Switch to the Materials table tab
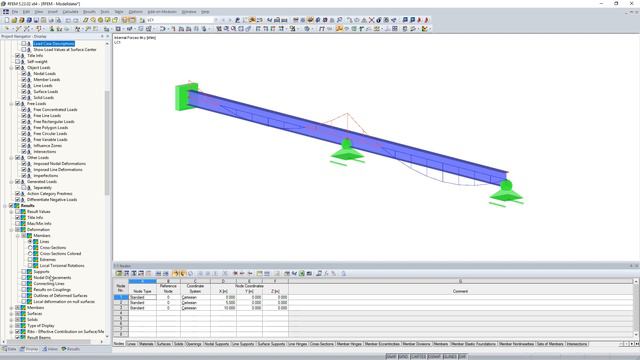 click(146, 344)
